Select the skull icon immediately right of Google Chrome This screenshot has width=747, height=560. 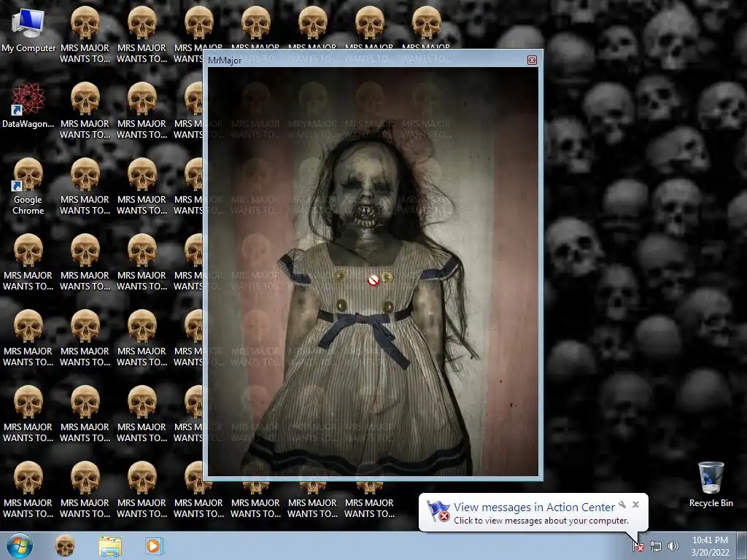pyautogui.click(x=85, y=186)
